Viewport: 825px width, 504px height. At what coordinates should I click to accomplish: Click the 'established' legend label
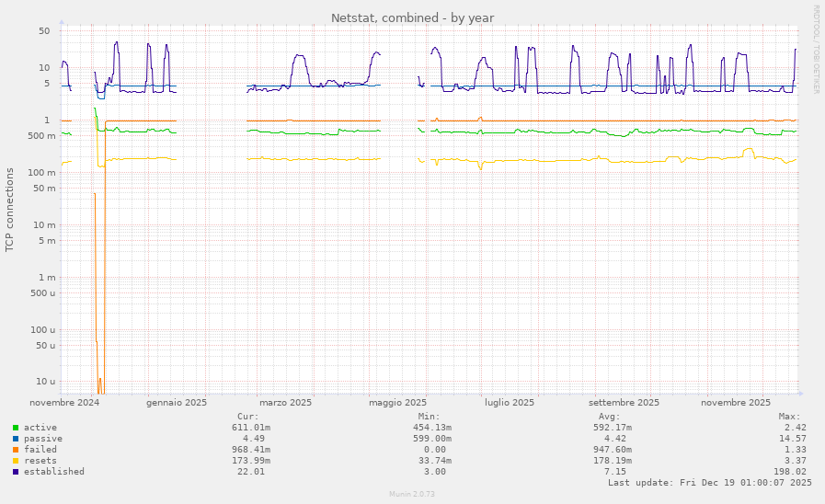(x=53, y=472)
